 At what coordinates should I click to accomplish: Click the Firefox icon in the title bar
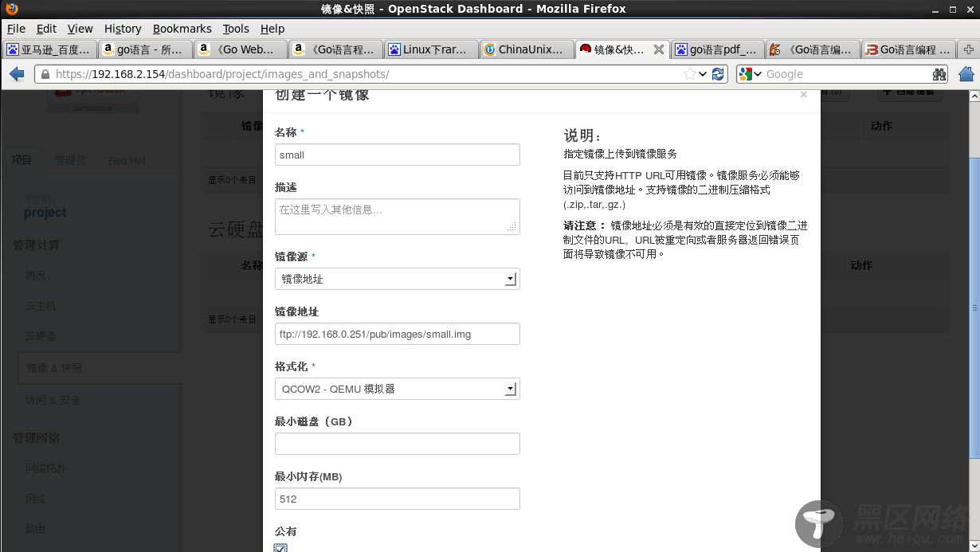coord(11,9)
